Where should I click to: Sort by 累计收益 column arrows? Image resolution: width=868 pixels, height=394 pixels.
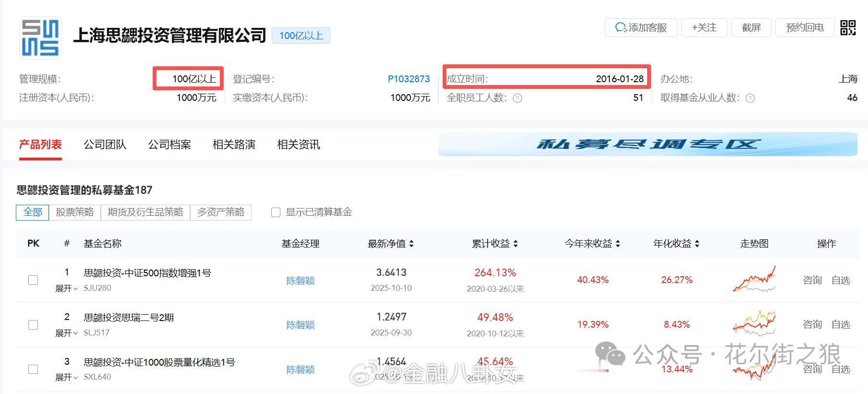(x=516, y=244)
